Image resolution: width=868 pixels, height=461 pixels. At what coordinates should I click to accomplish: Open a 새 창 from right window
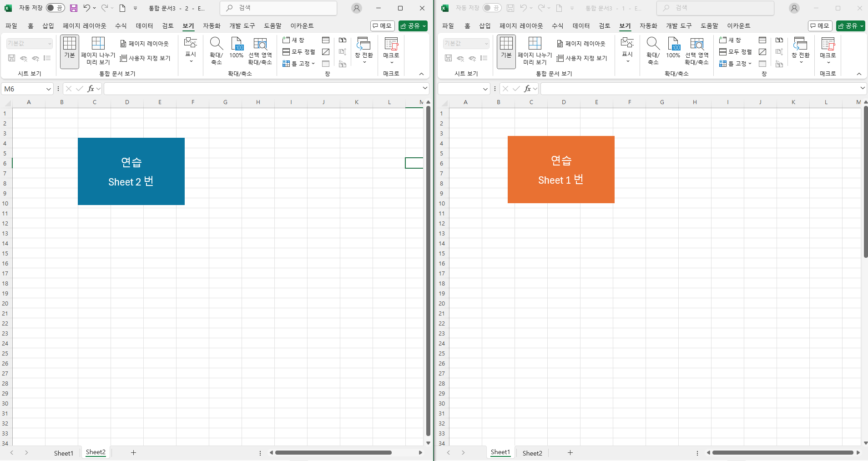point(730,40)
